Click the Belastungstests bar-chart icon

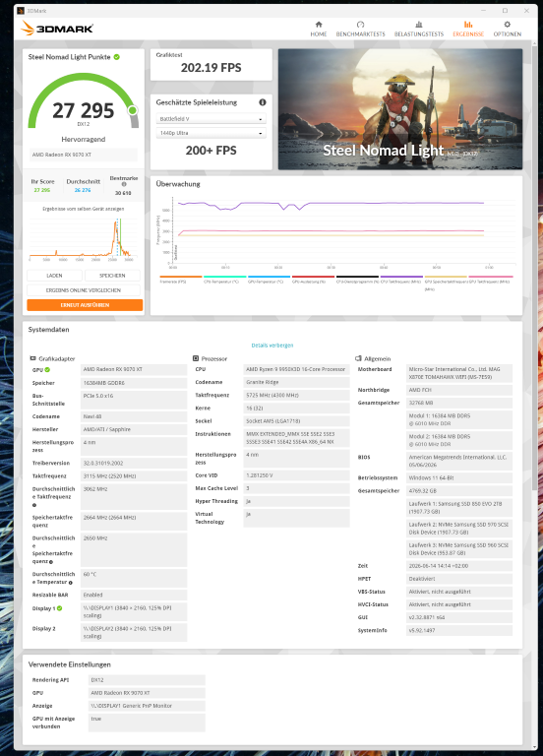(x=419, y=24)
